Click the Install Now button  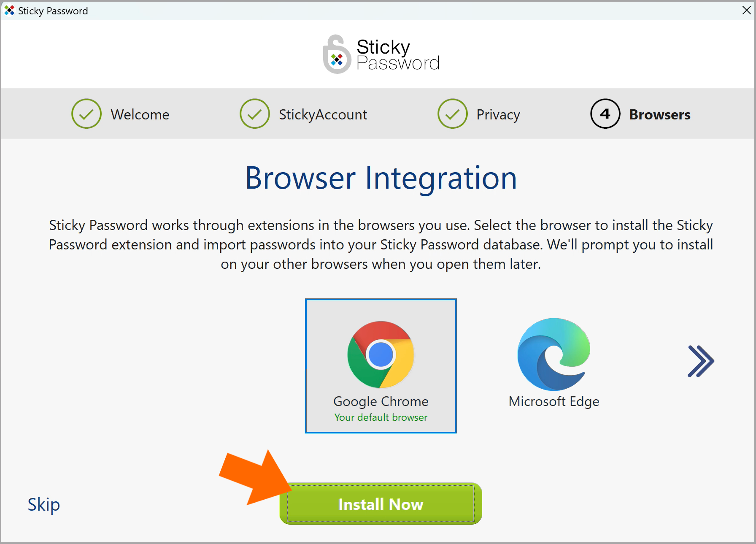coord(381,503)
